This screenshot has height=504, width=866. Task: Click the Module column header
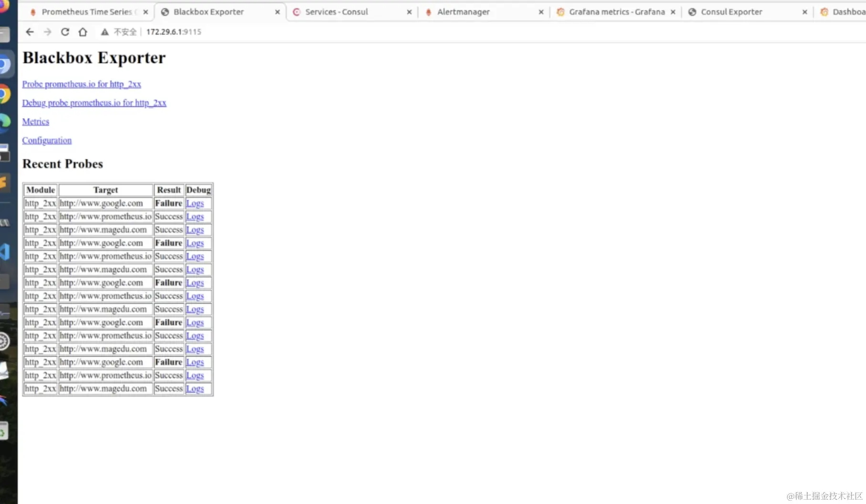[x=41, y=190]
